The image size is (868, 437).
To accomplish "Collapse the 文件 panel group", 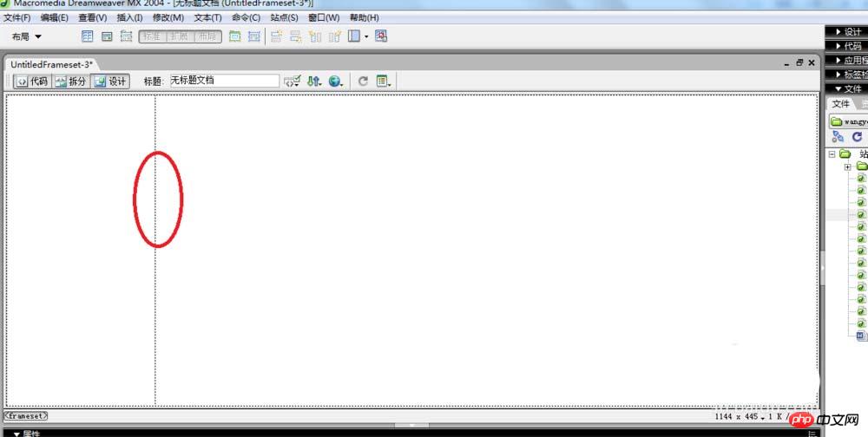I will click(846, 88).
